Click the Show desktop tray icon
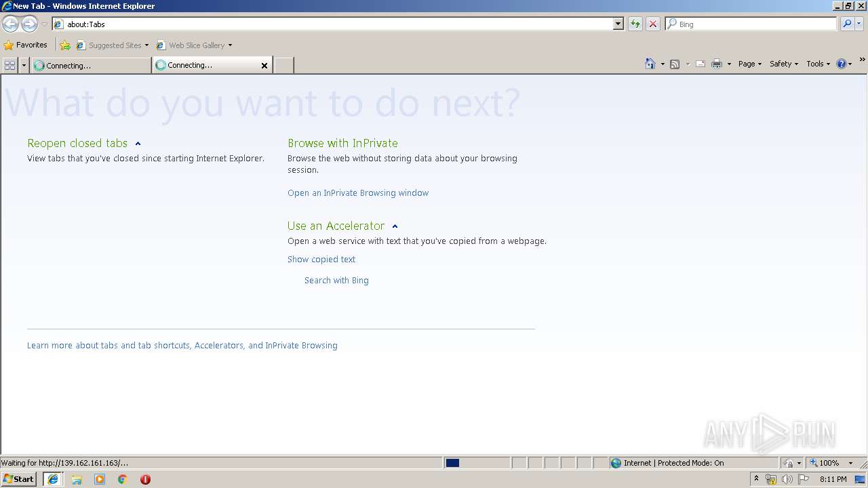Viewport: 868px width, 488px height. coord(860,479)
